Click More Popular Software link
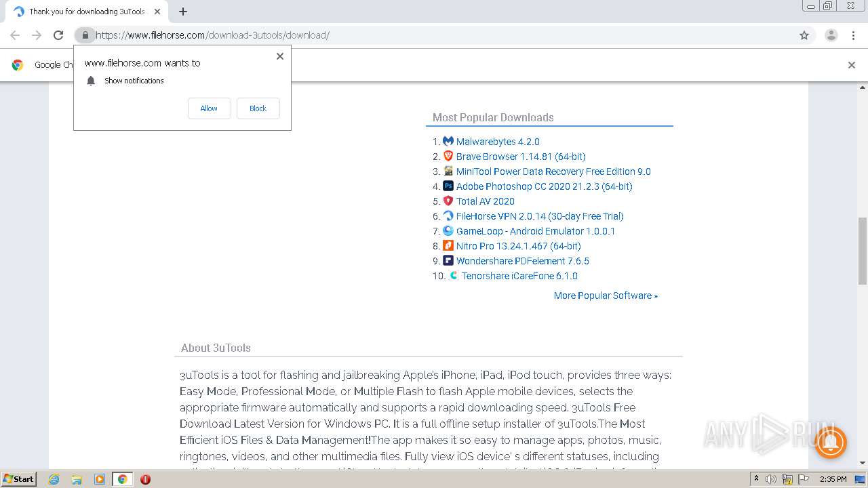868x488 pixels. [x=606, y=296]
